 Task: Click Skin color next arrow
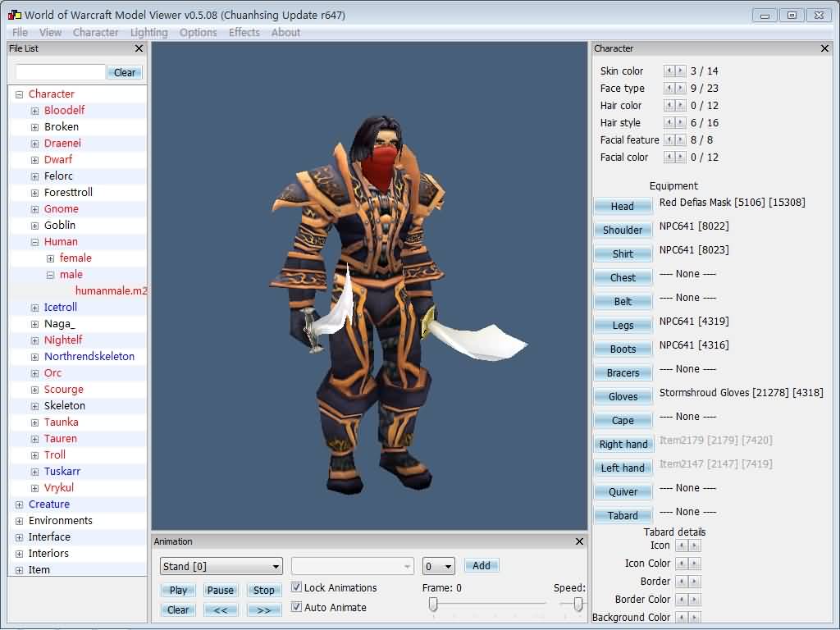click(680, 71)
